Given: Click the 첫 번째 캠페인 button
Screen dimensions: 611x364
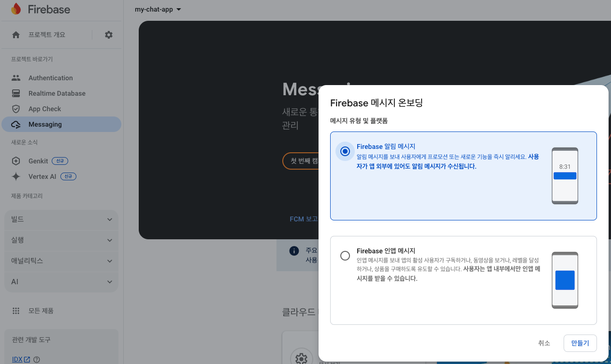Looking at the screenshot, I should pos(301,161).
